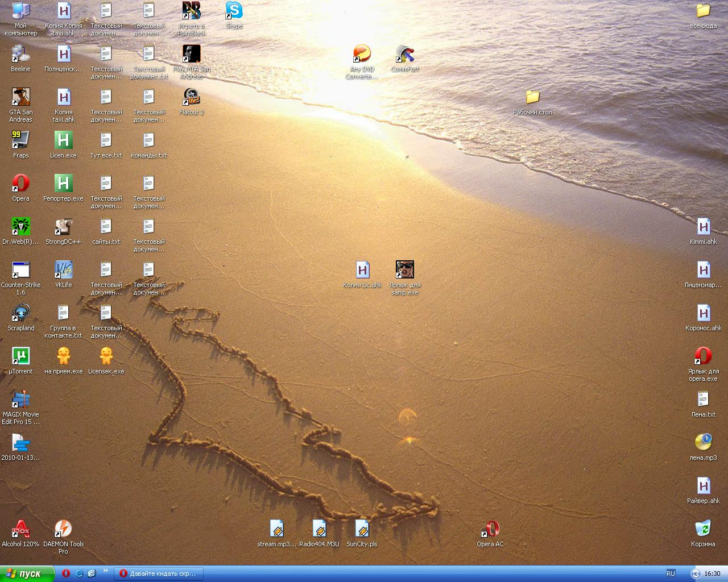Open the Skype shortcut on the desktop

[234, 15]
